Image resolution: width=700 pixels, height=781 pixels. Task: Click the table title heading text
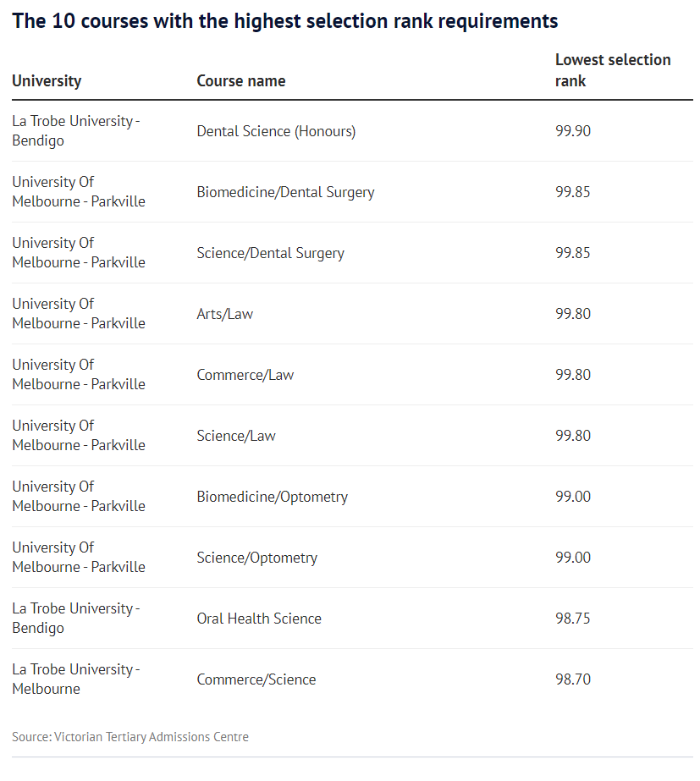(x=285, y=21)
